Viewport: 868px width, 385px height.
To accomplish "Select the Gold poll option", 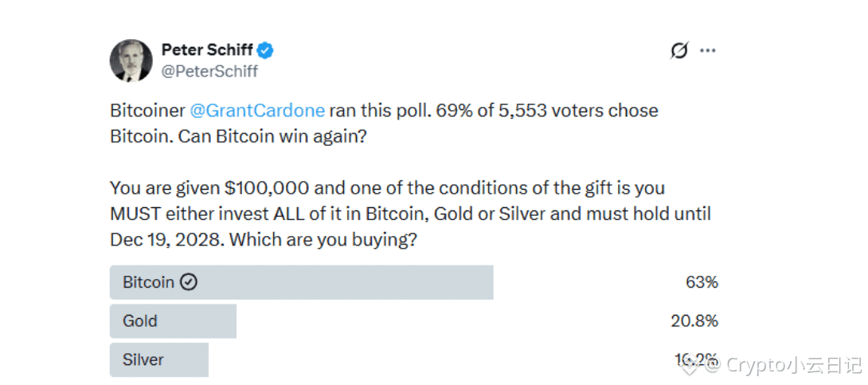I will (x=173, y=321).
